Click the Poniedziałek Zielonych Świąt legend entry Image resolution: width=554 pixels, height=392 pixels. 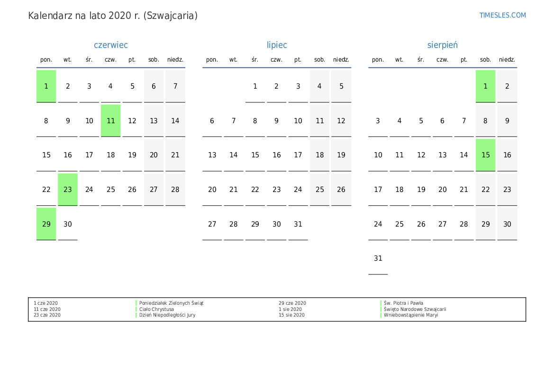click(171, 303)
